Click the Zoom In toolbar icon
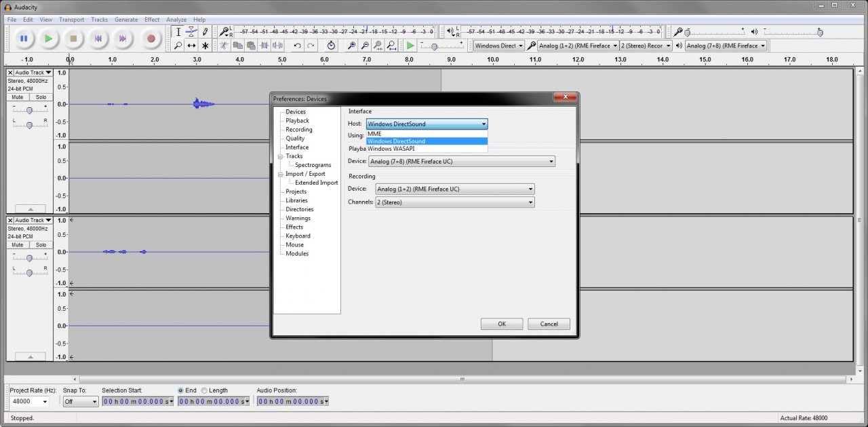Viewport: 868px width, 427px height. tap(351, 45)
